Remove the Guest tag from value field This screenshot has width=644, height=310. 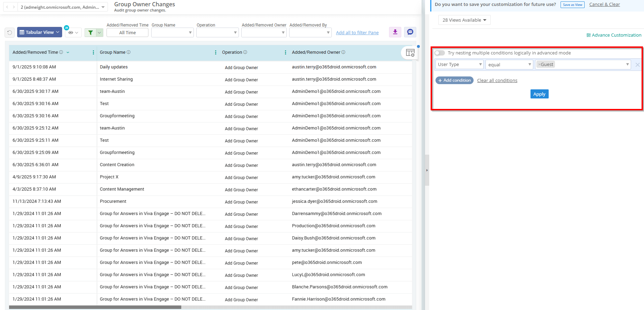539,65
